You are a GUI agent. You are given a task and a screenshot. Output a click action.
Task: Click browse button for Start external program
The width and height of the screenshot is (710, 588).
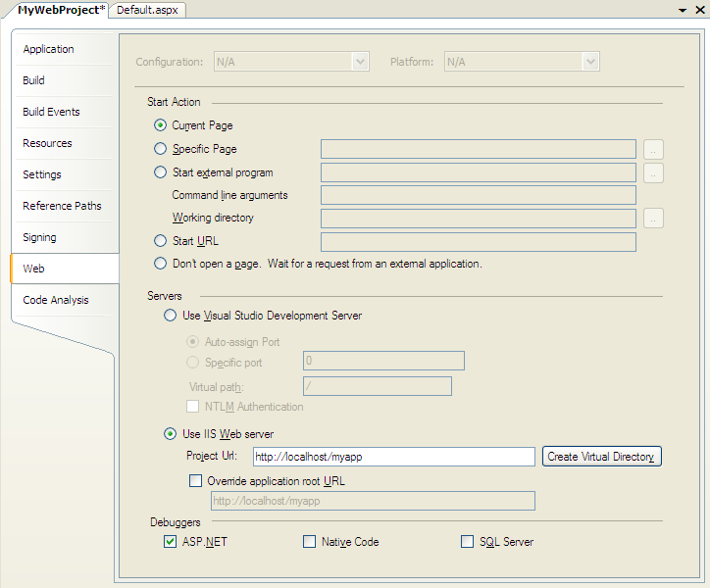[654, 172]
